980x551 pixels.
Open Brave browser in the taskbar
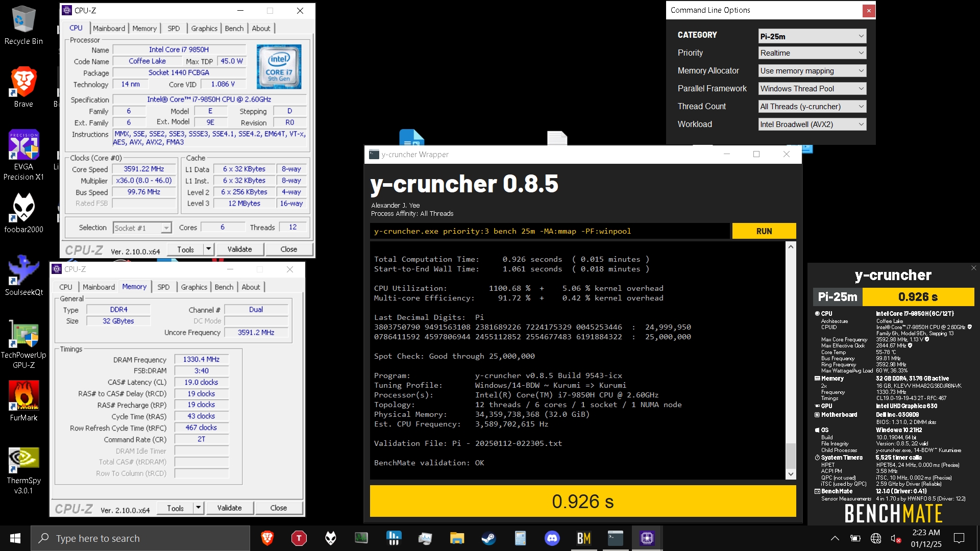[267, 538]
